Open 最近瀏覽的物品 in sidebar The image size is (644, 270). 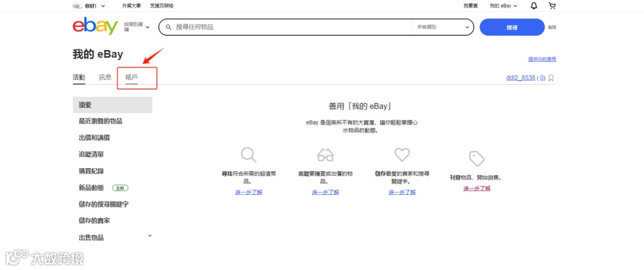(100, 121)
